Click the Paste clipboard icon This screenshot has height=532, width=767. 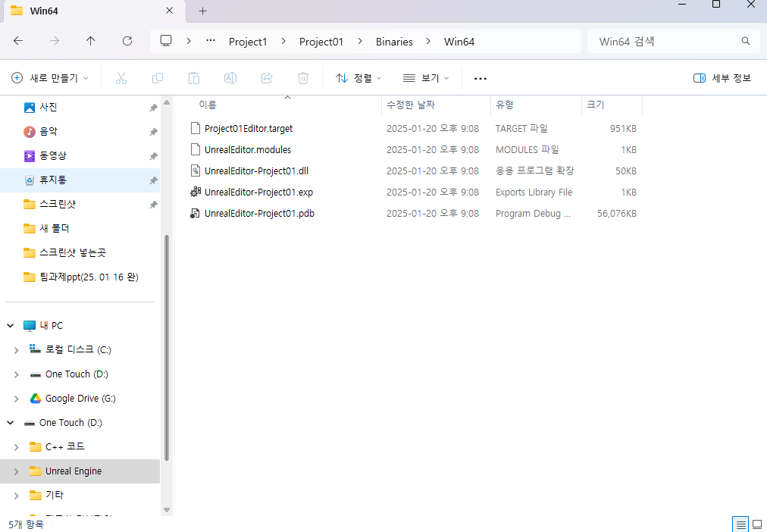194,78
